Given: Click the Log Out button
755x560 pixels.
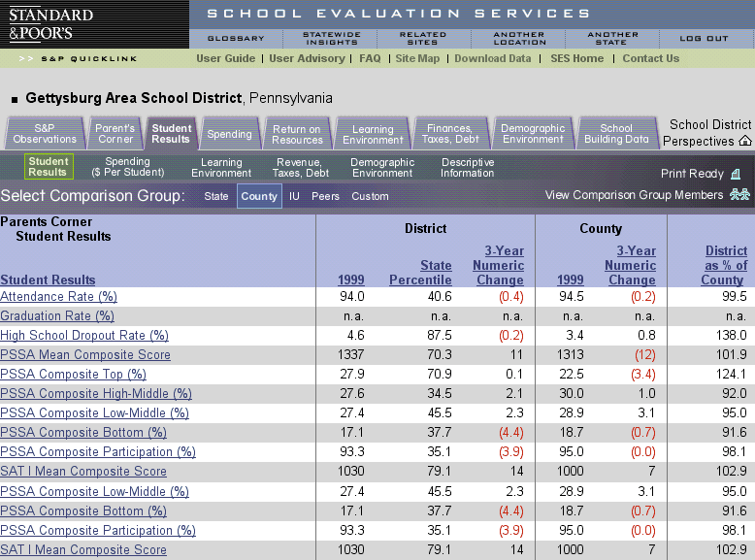Looking at the screenshot, I should tap(704, 39).
